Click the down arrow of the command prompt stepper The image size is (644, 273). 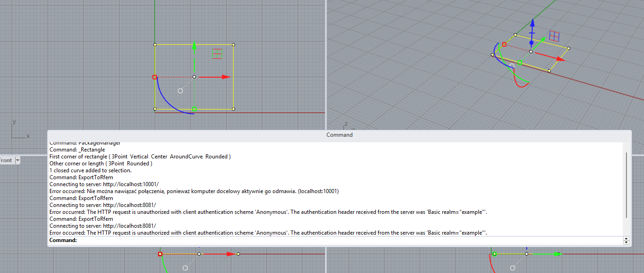(626, 242)
